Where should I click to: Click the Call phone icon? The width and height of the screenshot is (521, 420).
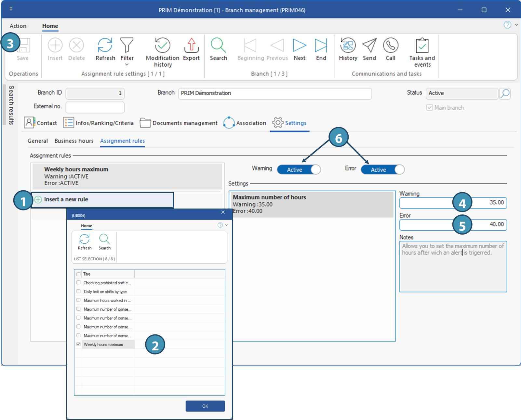[x=390, y=46]
